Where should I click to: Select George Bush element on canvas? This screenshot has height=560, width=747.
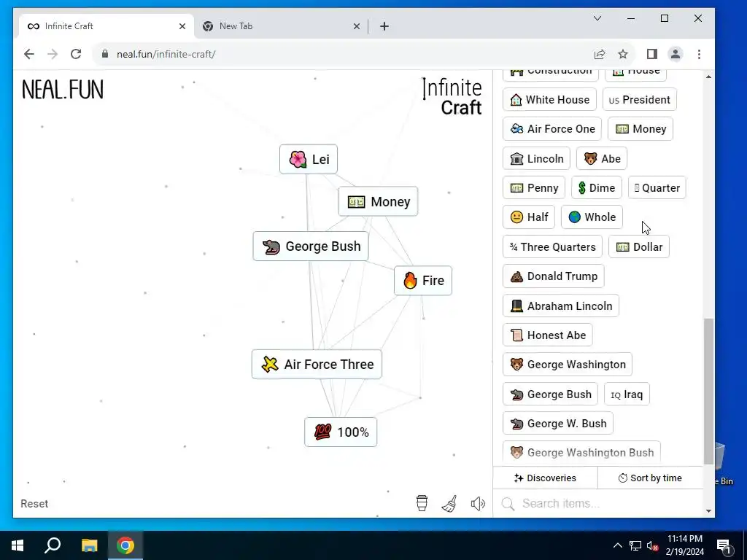click(x=311, y=246)
